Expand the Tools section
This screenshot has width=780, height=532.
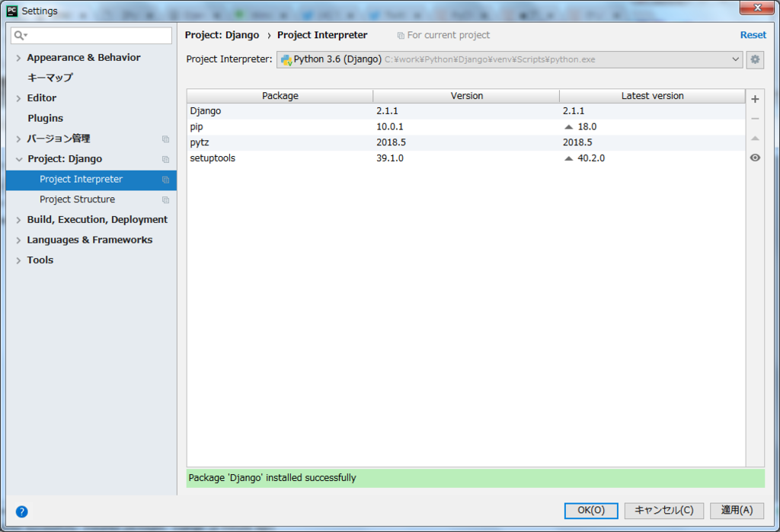18,260
